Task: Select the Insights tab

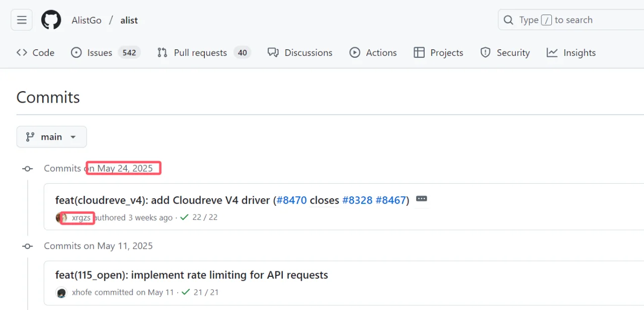Action: pyautogui.click(x=571, y=53)
